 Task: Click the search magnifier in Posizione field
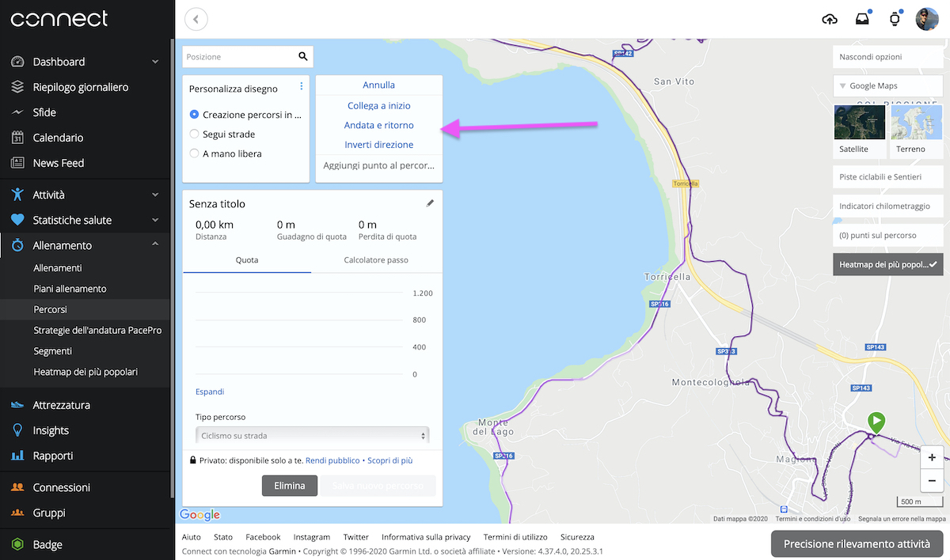[x=302, y=56]
